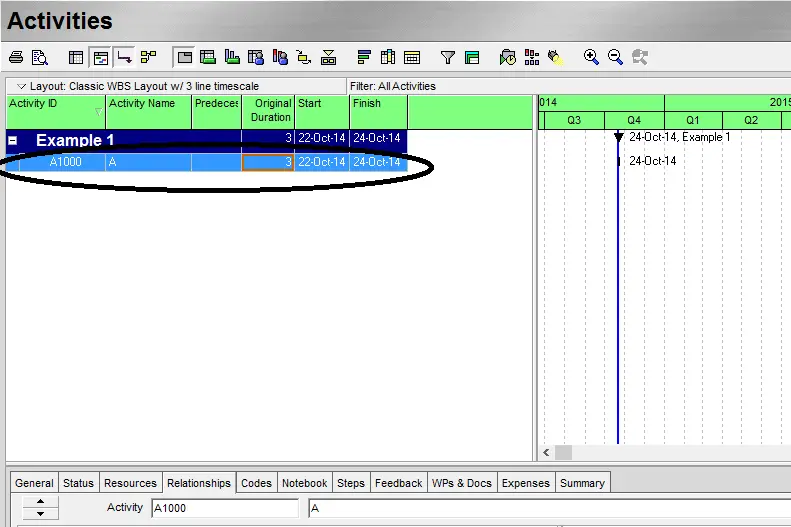Open the Group and Sort icon
Screen dimensions: 791x527
472,57
